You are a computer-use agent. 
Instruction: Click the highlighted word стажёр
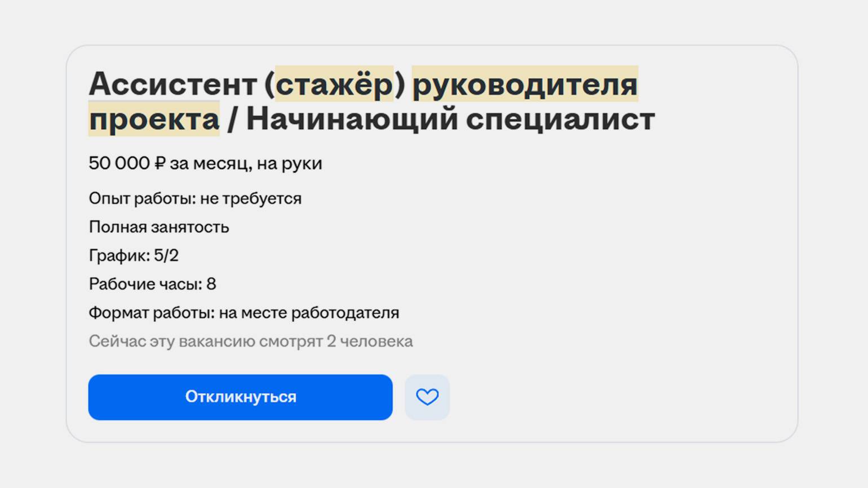coord(334,84)
